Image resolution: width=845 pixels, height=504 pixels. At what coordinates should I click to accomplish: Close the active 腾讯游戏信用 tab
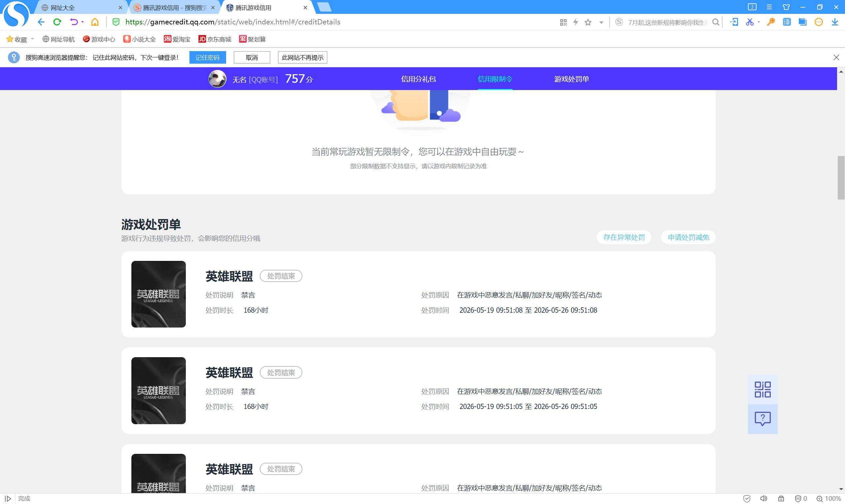point(305,8)
